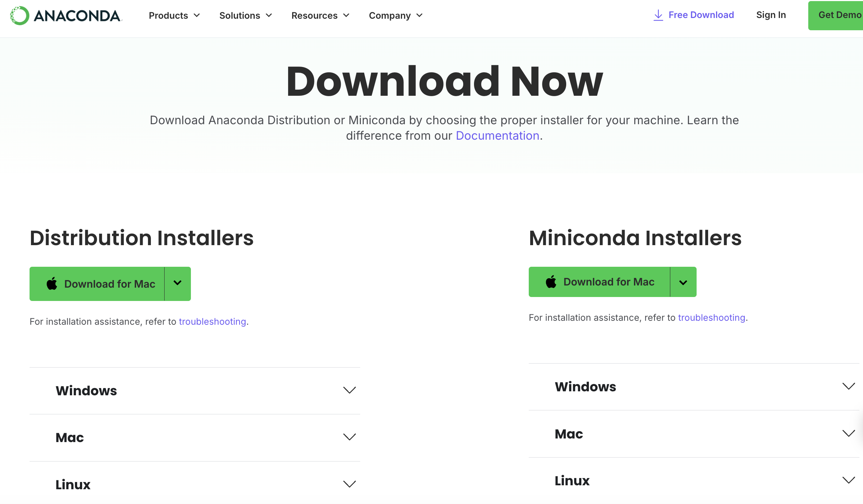Screen dimensions: 863x504
Task: Open the Solutions menu
Action: (x=246, y=15)
